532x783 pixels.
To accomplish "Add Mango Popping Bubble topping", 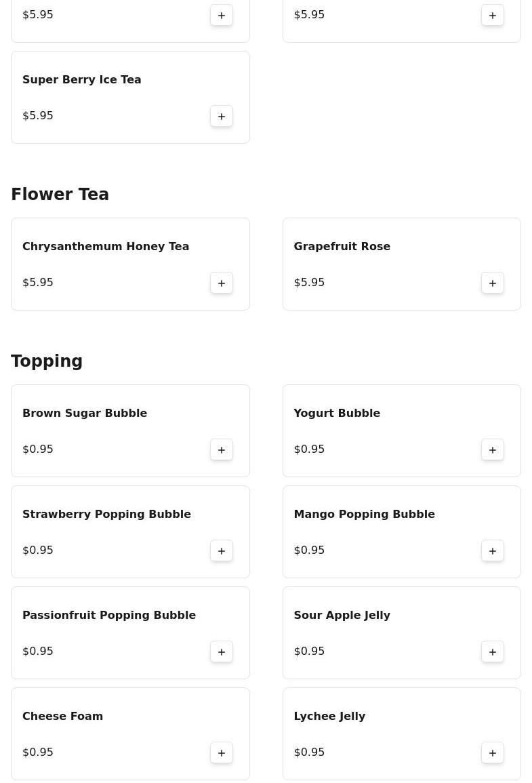I will point(493,550).
